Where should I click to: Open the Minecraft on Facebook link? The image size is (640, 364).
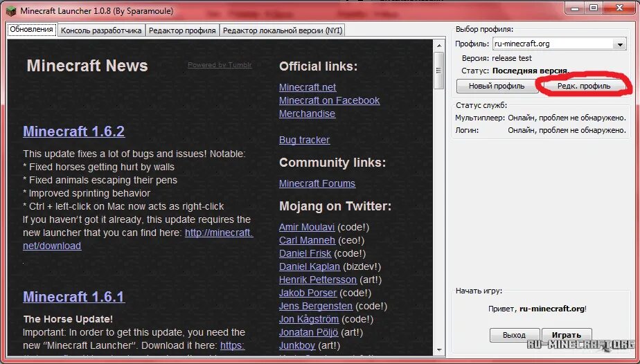pyautogui.click(x=330, y=100)
